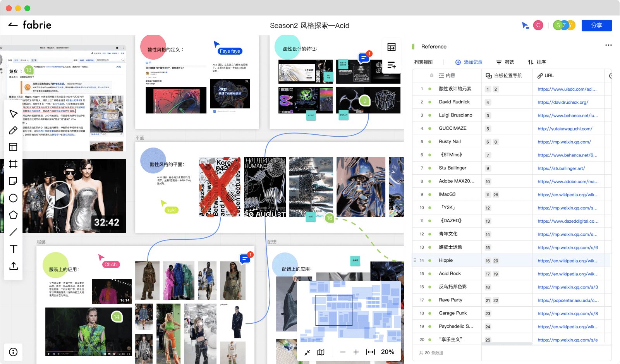The width and height of the screenshot is (620, 364).
Task: Select the pencil drawing tool
Action: 13,130
